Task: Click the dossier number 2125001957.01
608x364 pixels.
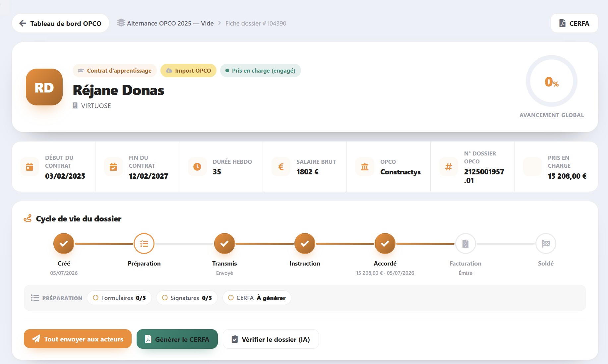Action: point(484,176)
